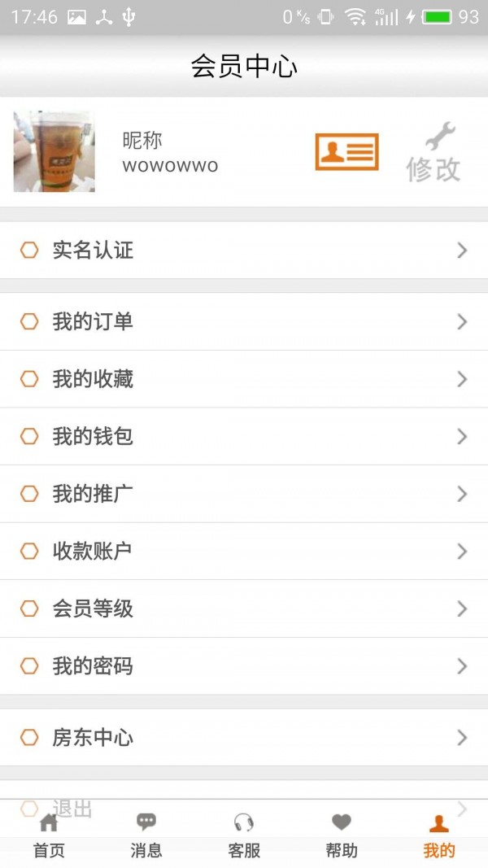Tap the Wi-Fi status bar icon
This screenshot has width=488, height=868.
point(355,17)
